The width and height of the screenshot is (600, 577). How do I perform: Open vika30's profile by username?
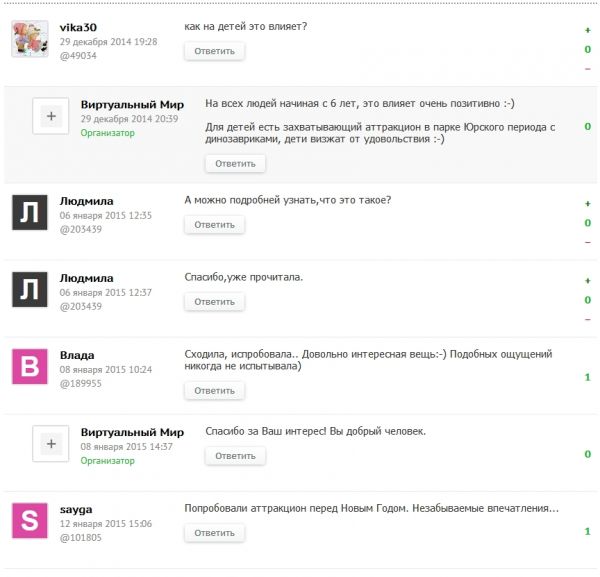[x=79, y=27]
